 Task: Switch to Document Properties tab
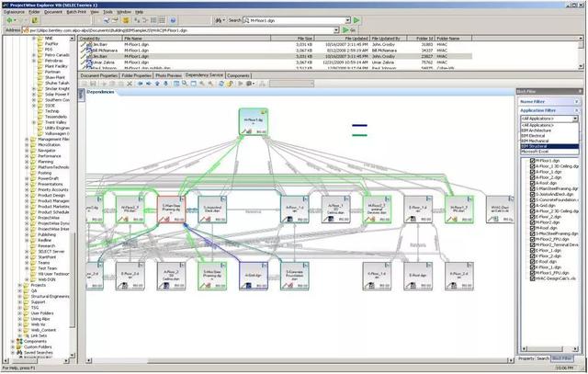click(x=99, y=75)
